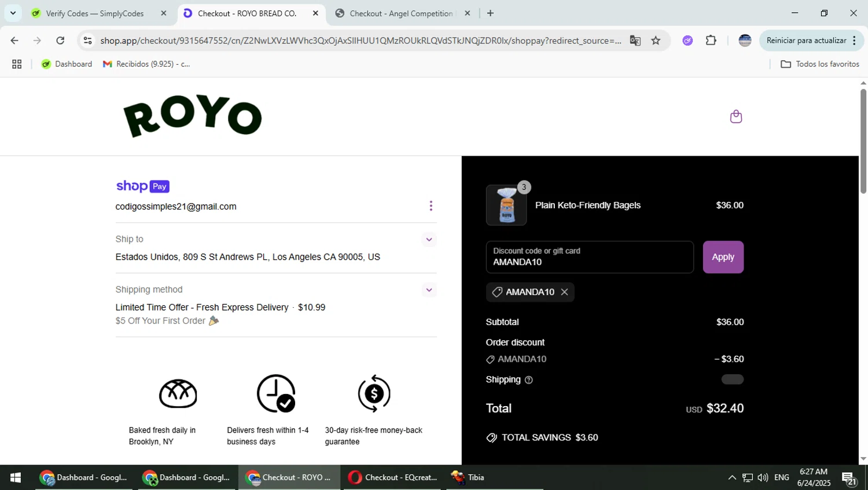Open the shopping bag cart icon
The width and height of the screenshot is (868, 490).
(x=735, y=116)
